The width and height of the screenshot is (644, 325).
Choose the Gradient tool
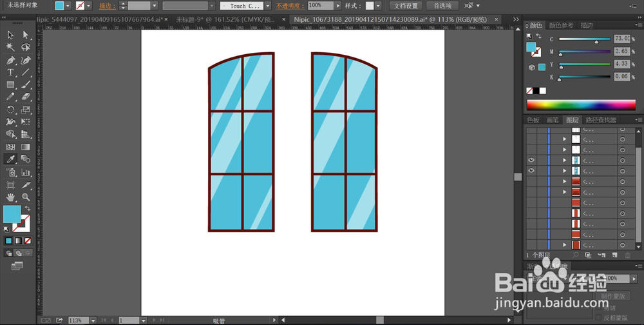pos(26,147)
